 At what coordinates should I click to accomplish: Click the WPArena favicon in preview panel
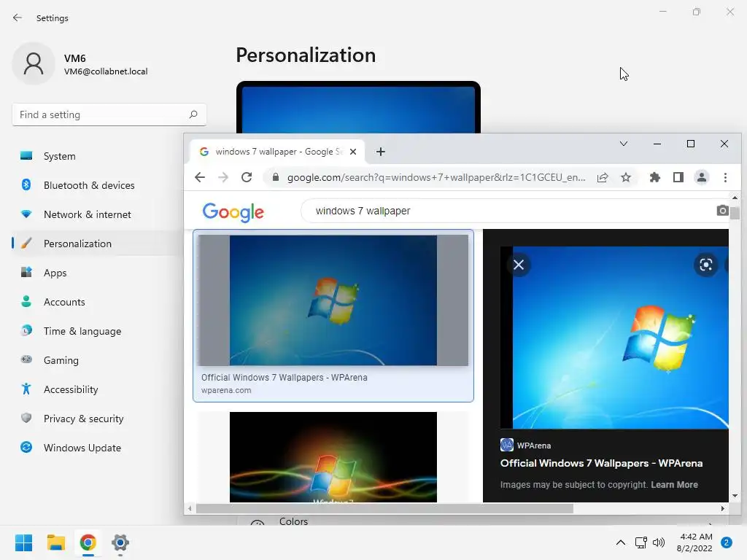click(506, 446)
